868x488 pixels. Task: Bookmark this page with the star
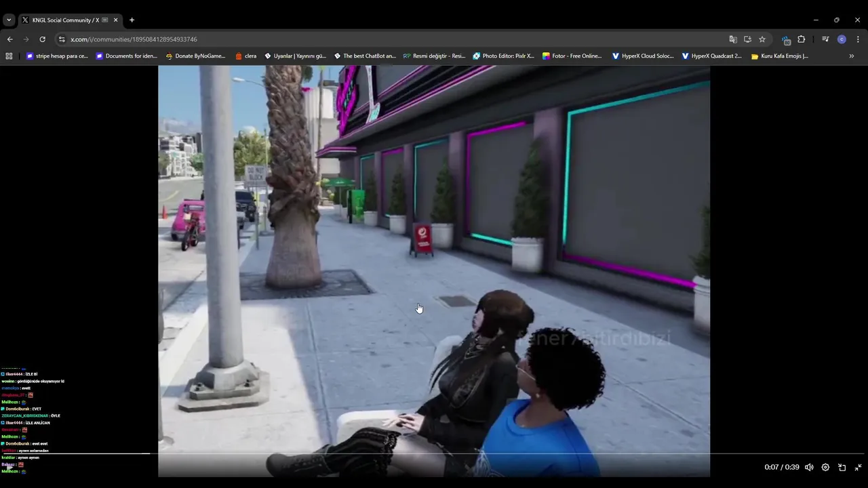(x=762, y=39)
